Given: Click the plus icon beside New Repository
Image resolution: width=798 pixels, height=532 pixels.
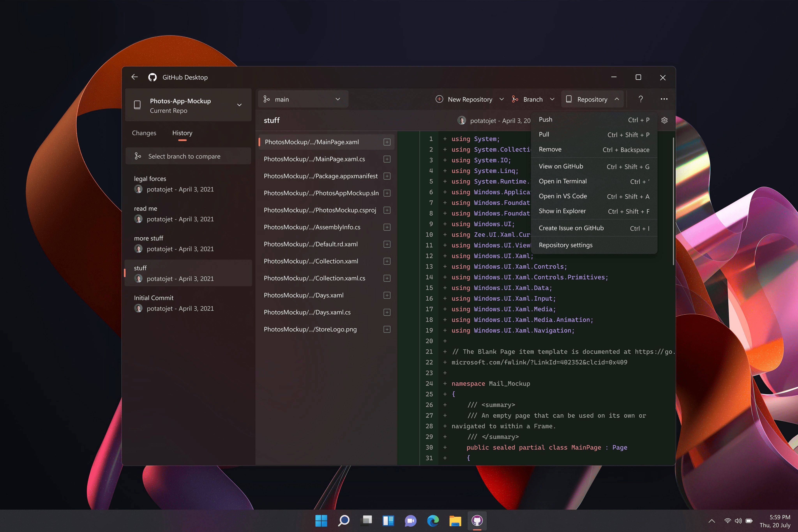Looking at the screenshot, I should click(439, 99).
